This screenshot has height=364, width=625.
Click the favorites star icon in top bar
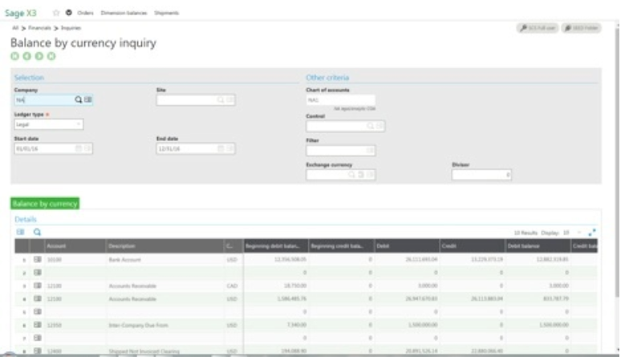[56, 13]
